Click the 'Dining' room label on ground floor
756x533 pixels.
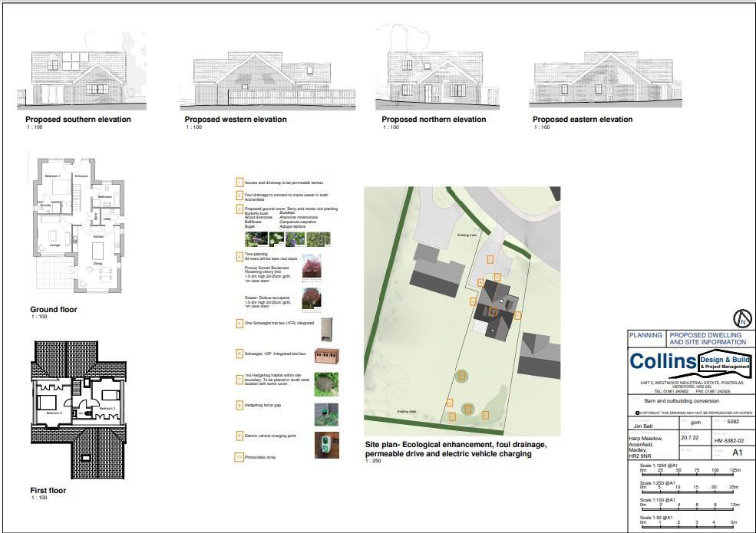(x=98, y=264)
